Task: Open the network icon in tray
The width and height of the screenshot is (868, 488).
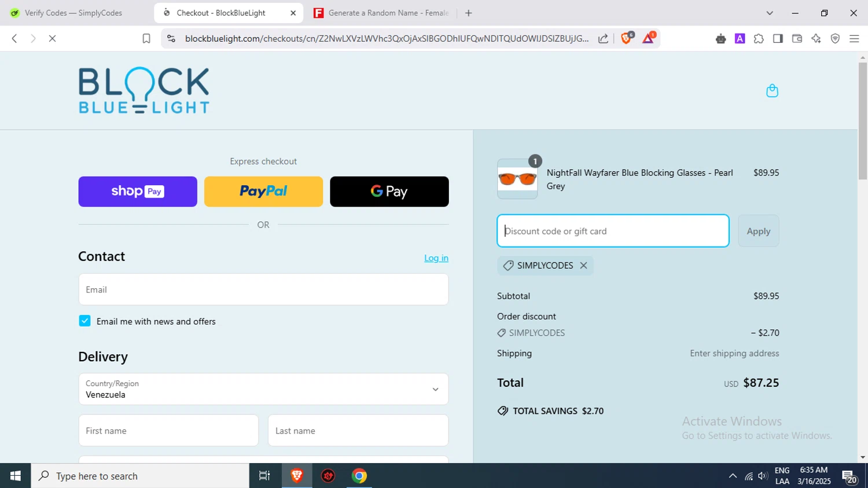Action: coord(749,476)
